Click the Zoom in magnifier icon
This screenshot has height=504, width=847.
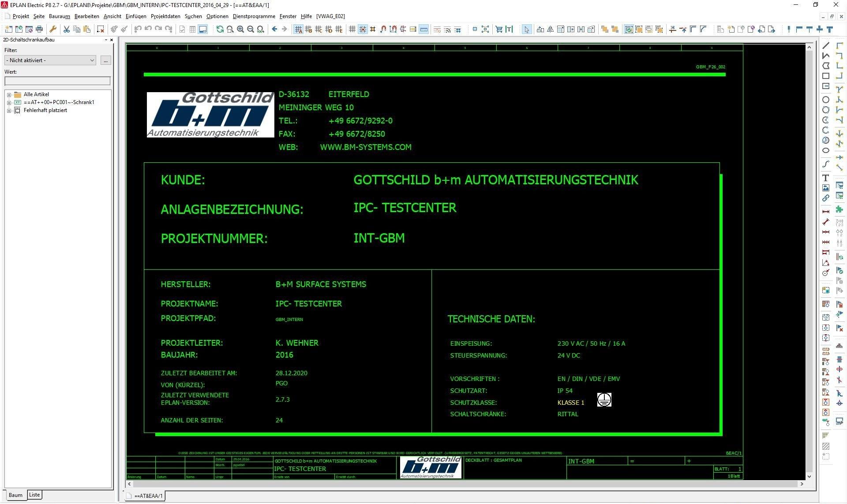(x=240, y=29)
